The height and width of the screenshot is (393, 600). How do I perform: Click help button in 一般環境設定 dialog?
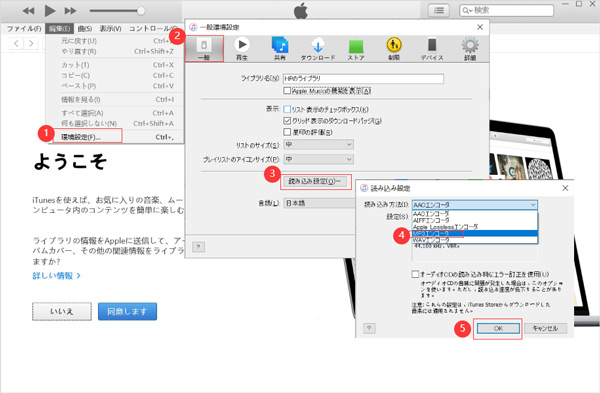click(x=198, y=247)
